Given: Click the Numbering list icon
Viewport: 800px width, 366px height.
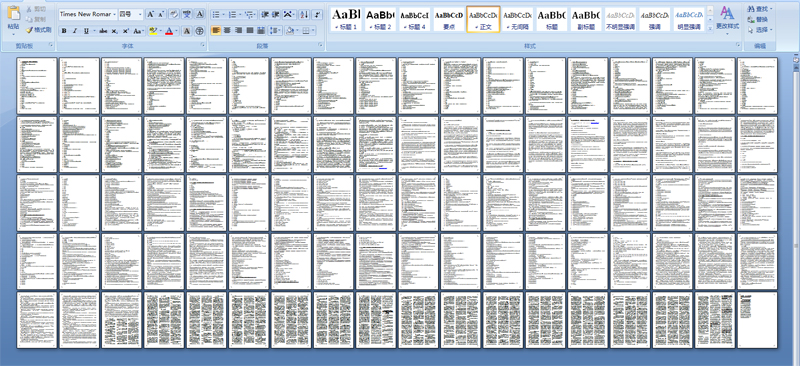Looking at the screenshot, I should 234,14.
